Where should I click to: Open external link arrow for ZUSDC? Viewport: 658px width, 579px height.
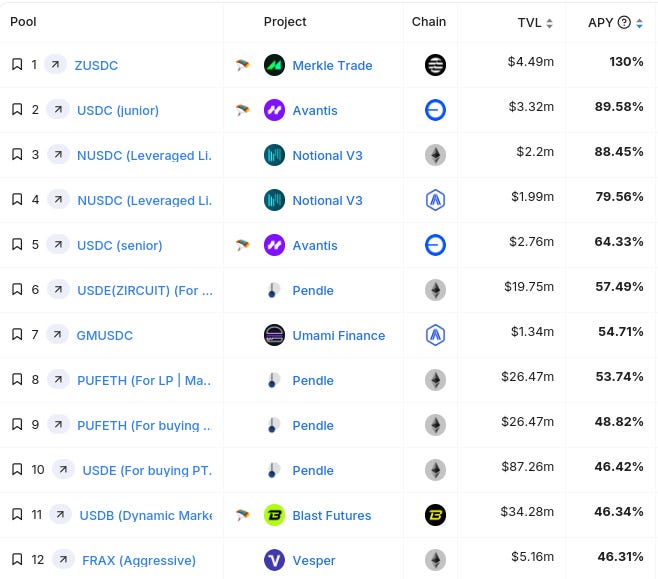pos(55,65)
